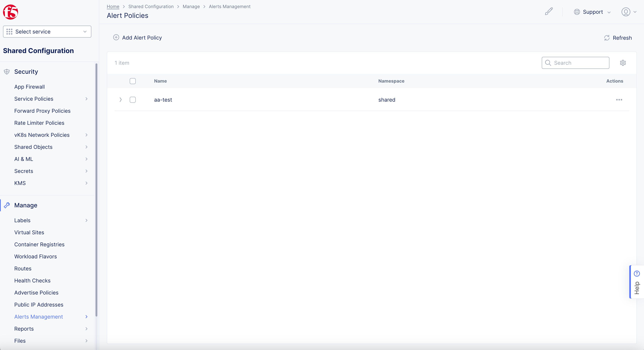Screen dimensions: 644x350
Task: Open App Firewall in sidebar
Action: click(30, 87)
